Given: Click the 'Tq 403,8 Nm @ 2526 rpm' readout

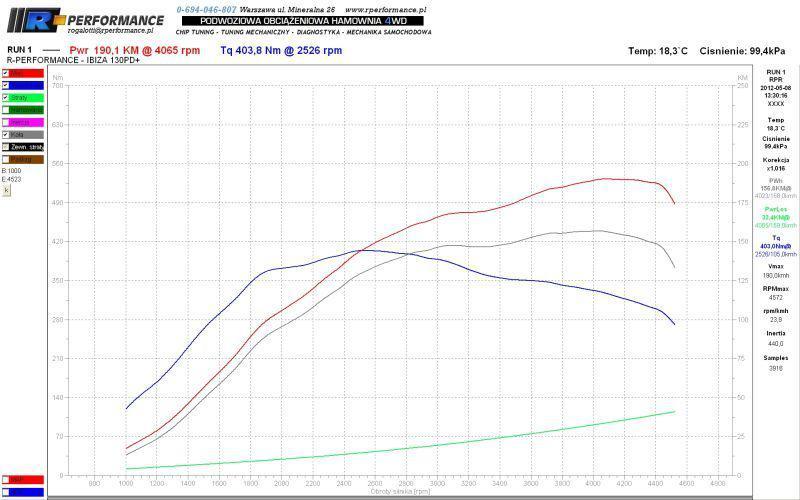Looking at the screenshot, I should 281,51.
